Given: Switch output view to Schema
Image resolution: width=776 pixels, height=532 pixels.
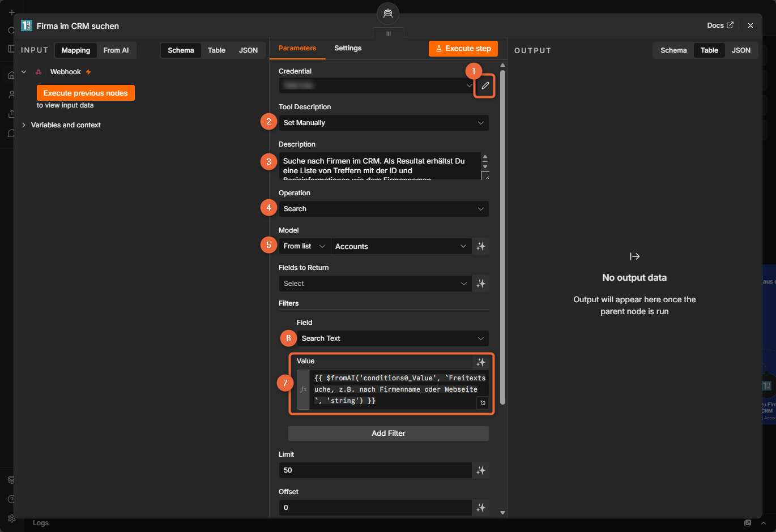Looking at the screenshot, I should coord(673,50).
